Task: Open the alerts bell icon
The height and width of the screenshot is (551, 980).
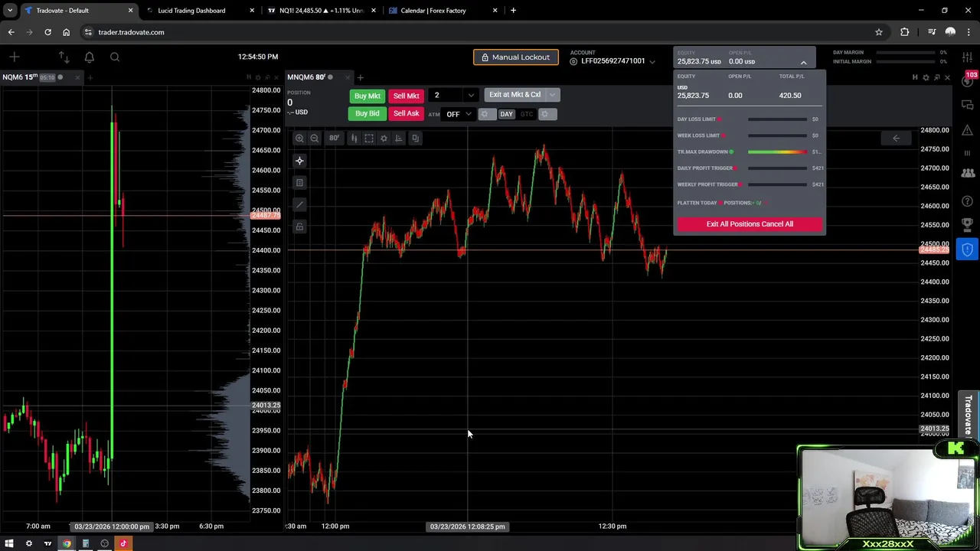Action: tap(89, 57)
